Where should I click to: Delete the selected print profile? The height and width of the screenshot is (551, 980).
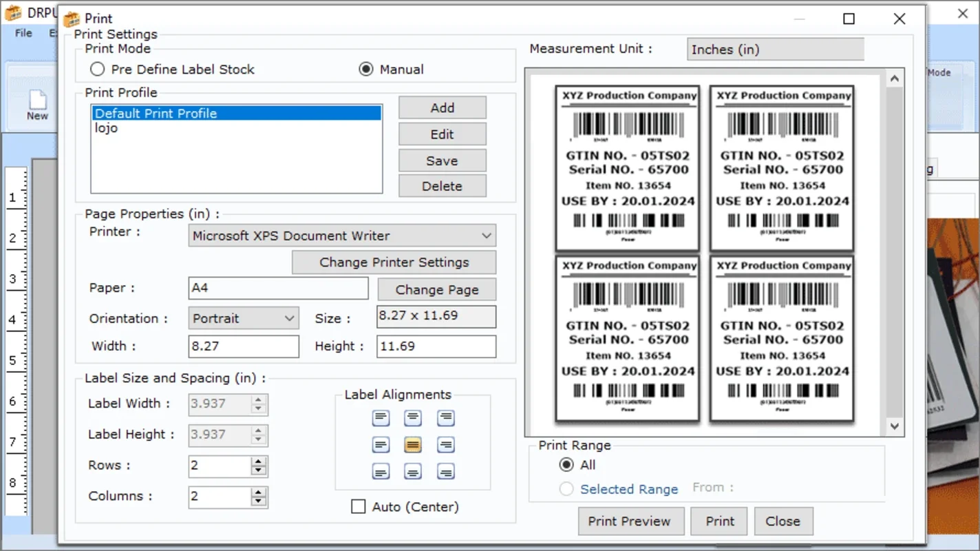pyautogui.click(x=443, y=186)
